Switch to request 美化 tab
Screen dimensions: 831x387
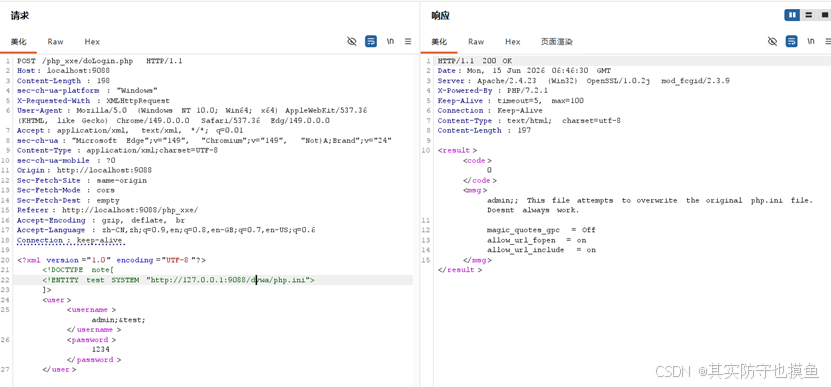point(19,42)
